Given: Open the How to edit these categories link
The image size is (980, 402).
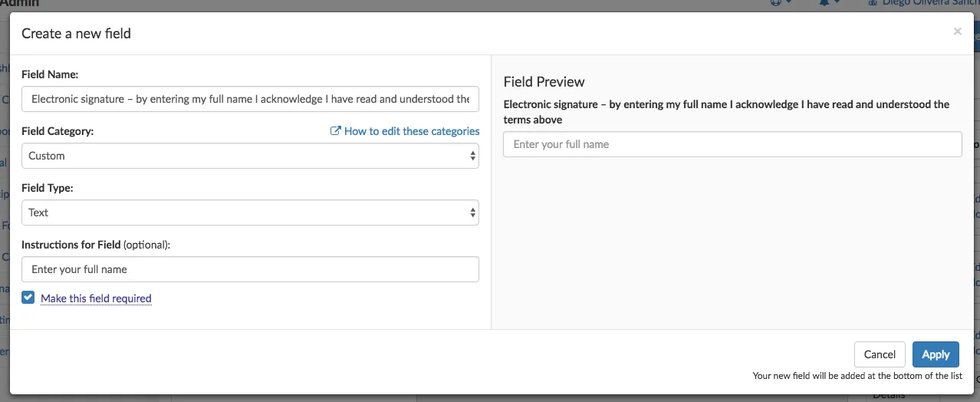Looking at the screenshot, I should (411, 131).
